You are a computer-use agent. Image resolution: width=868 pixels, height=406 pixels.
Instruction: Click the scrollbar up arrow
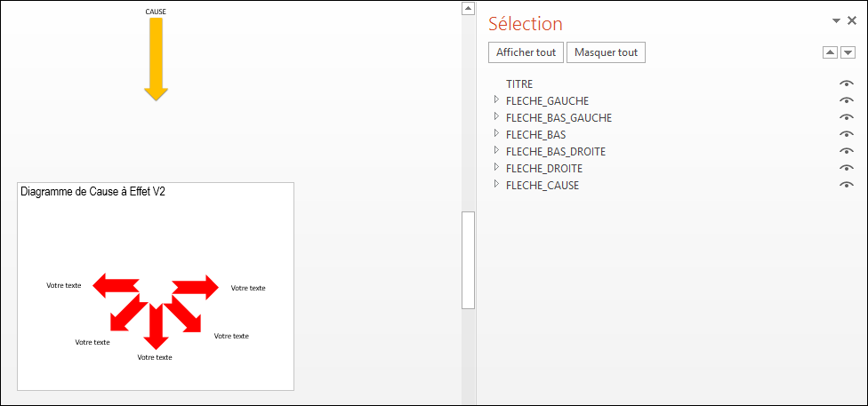tap(469, 8)
